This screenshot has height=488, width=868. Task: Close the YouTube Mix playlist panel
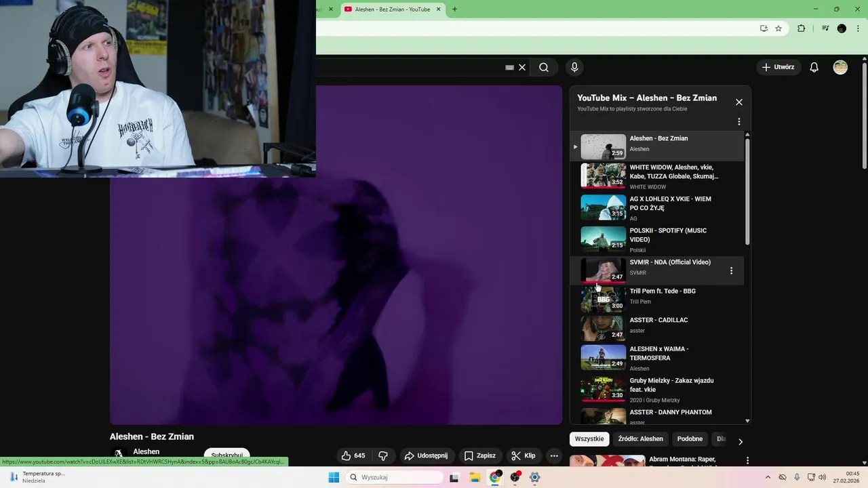click(739, 102)
